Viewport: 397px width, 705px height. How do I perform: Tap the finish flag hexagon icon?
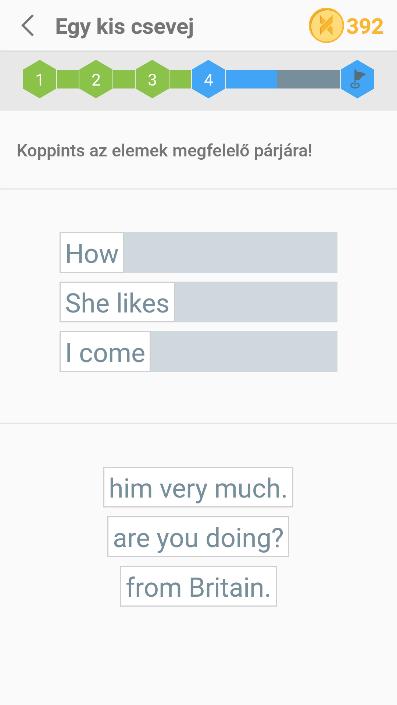click(357, 79)
